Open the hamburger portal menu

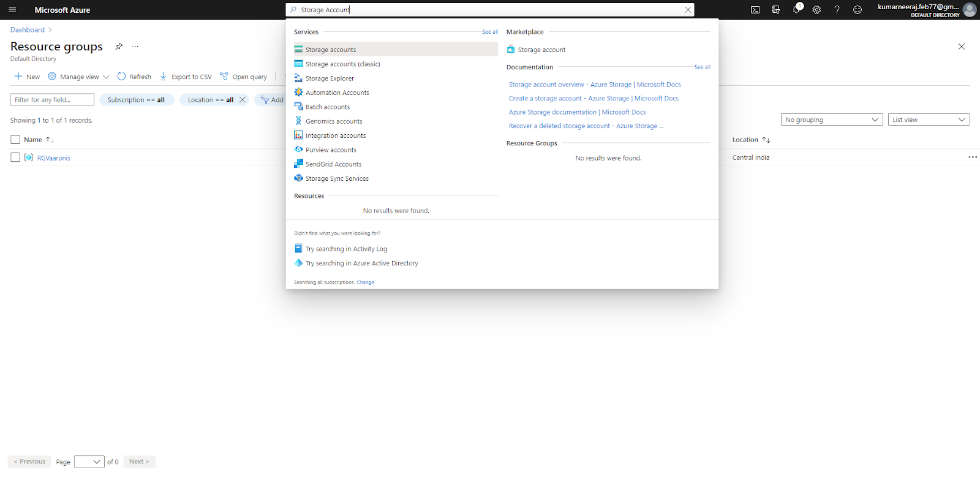coord(12,10)
